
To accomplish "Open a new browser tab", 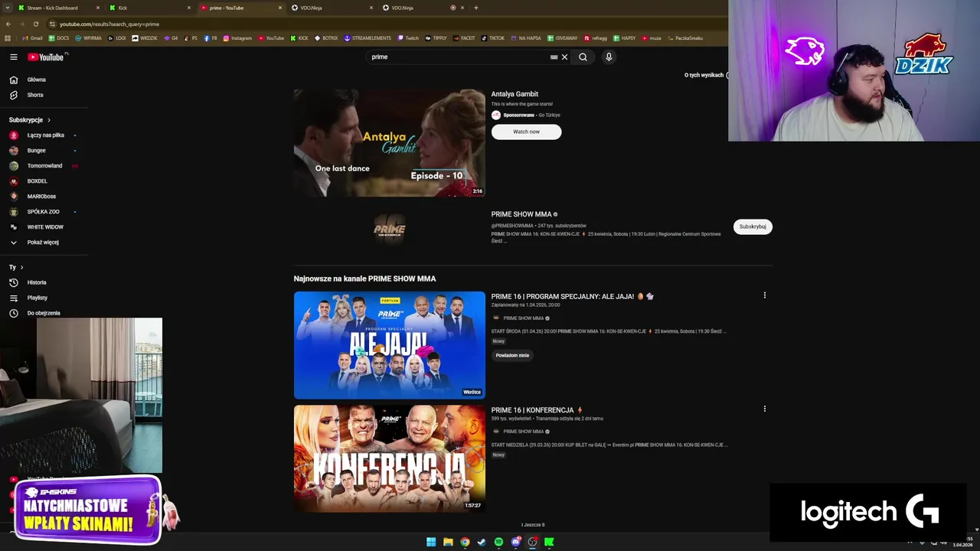I will [x=476, y=8].
